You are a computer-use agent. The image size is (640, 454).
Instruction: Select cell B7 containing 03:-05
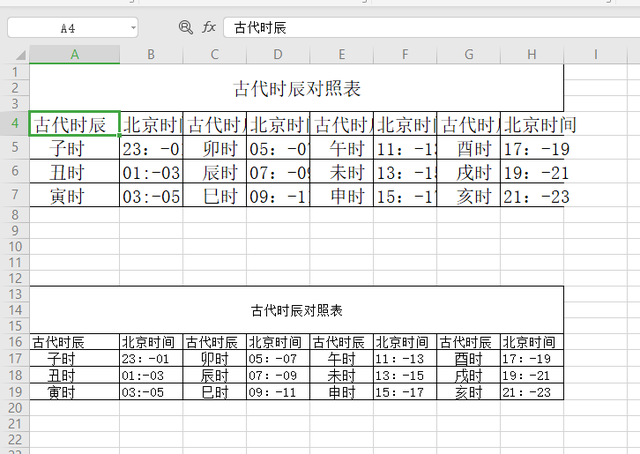151,195
